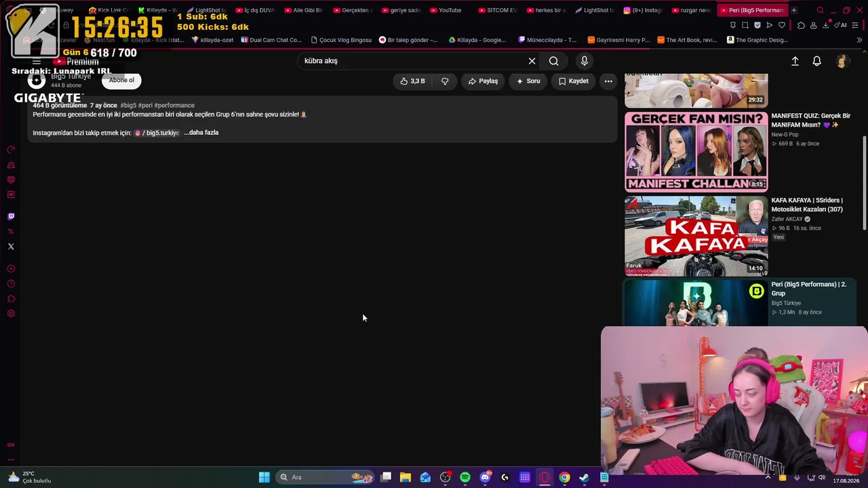
Task: Click the taskbar Ara search box
Action: point(325,477)
